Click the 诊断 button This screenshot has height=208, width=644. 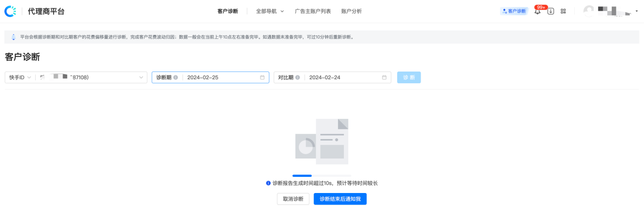[409, 78]
